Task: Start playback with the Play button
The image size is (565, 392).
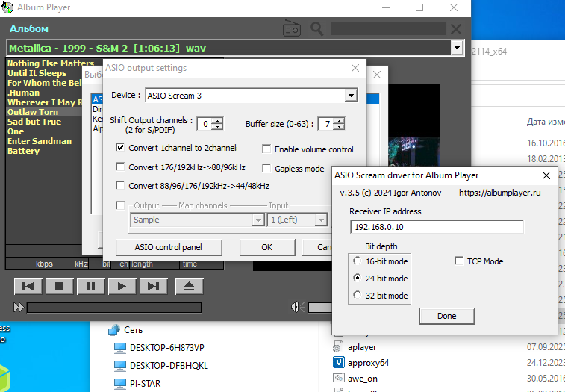Action: pos(121,286)
